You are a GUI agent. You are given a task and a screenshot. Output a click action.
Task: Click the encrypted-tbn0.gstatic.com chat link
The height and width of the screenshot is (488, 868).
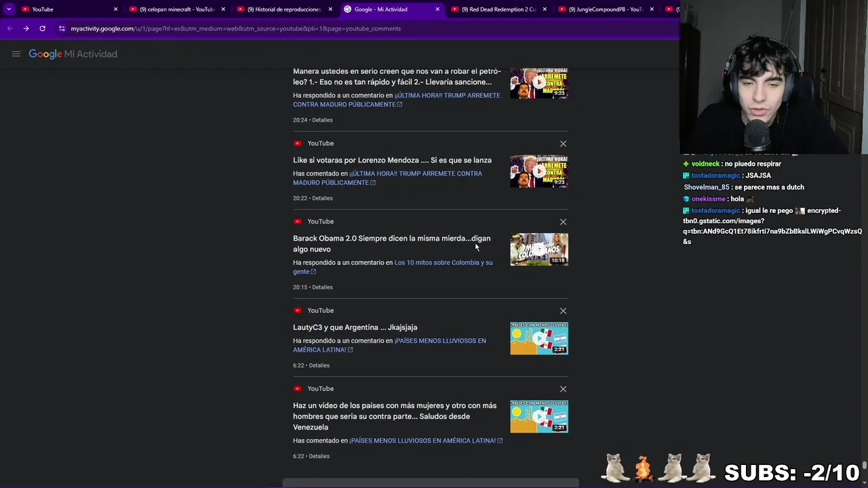coord(772,226)
